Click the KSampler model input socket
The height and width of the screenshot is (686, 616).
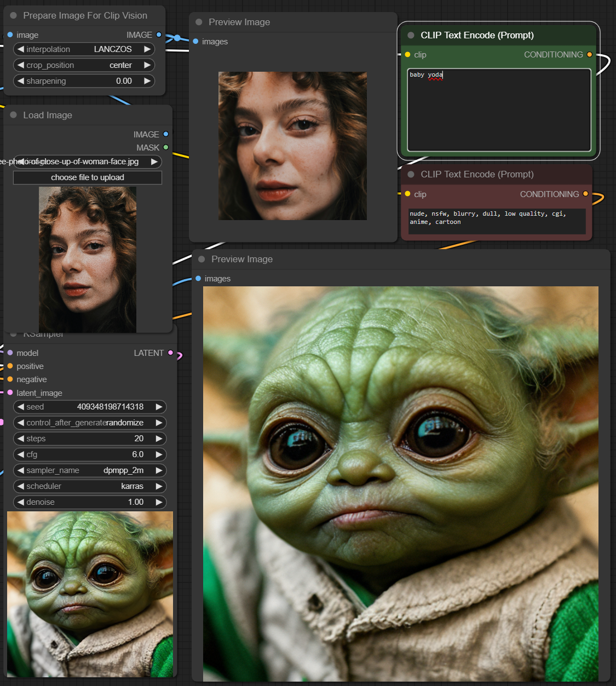tap(10, 353)
